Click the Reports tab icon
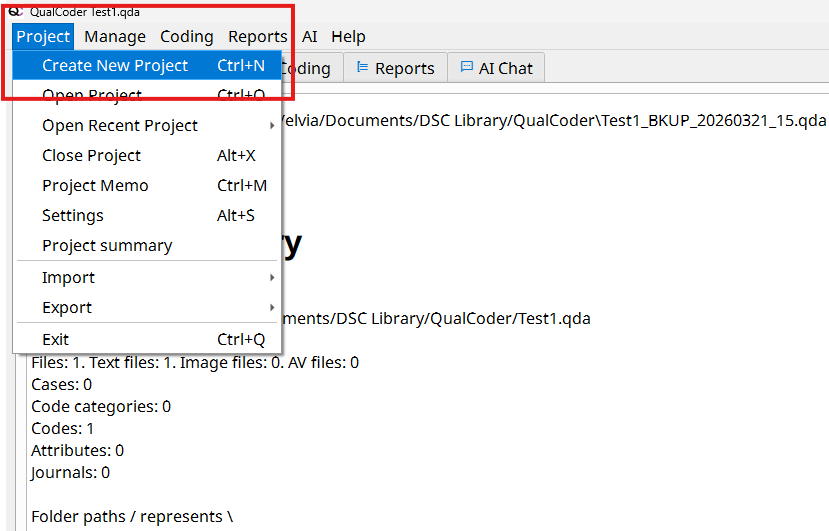This screenshot has width=829, height=531. (x=362, y=68)
